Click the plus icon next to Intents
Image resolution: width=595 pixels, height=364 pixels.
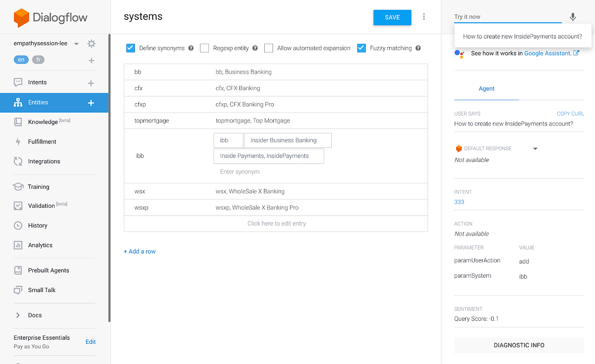pos(91,83)
